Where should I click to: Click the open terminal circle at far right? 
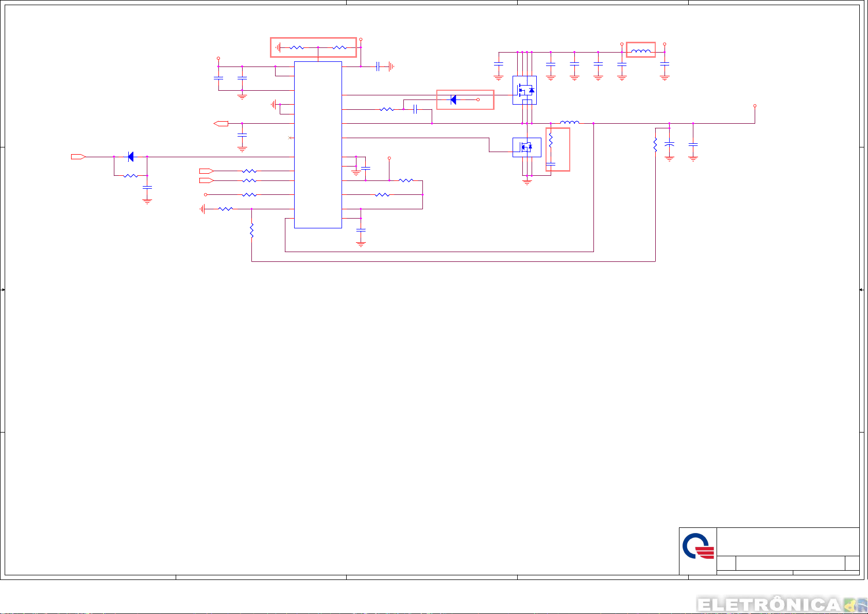(755, 106)
